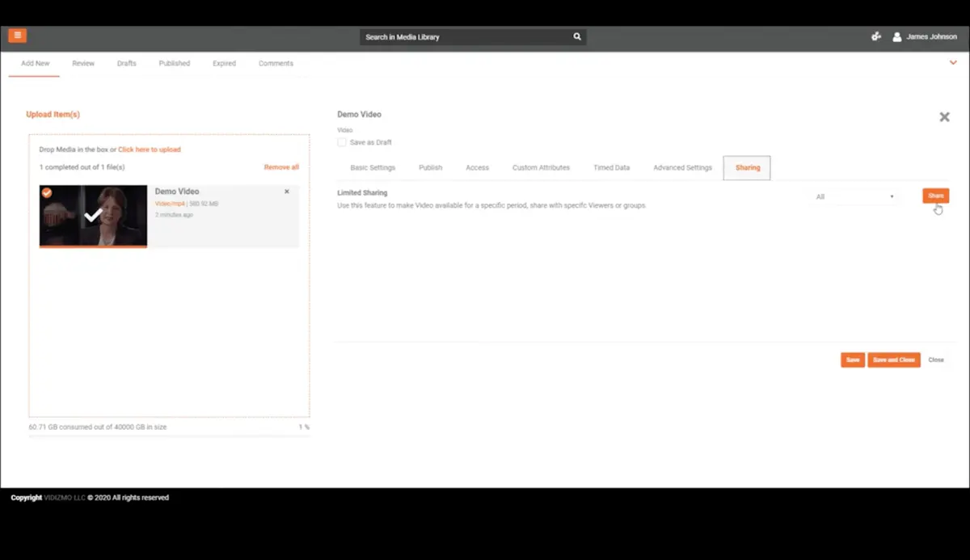Go to the Published tab
The height and width of the screenshot is (560, 970).
pyautogui.click(x=175, y=63)
